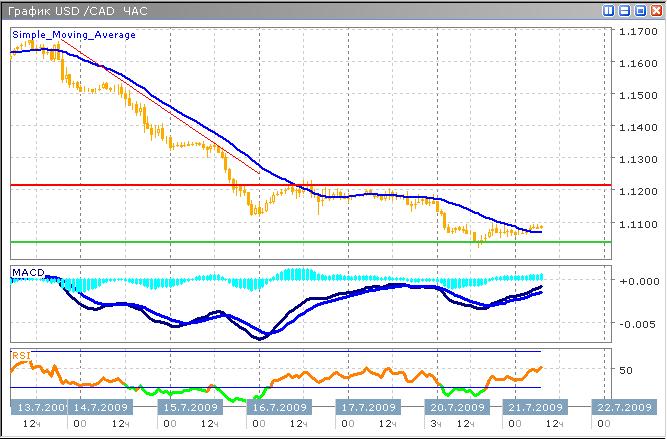Close the USD/CAD chart window
The image size is (667, 439).
coord(656,11)
